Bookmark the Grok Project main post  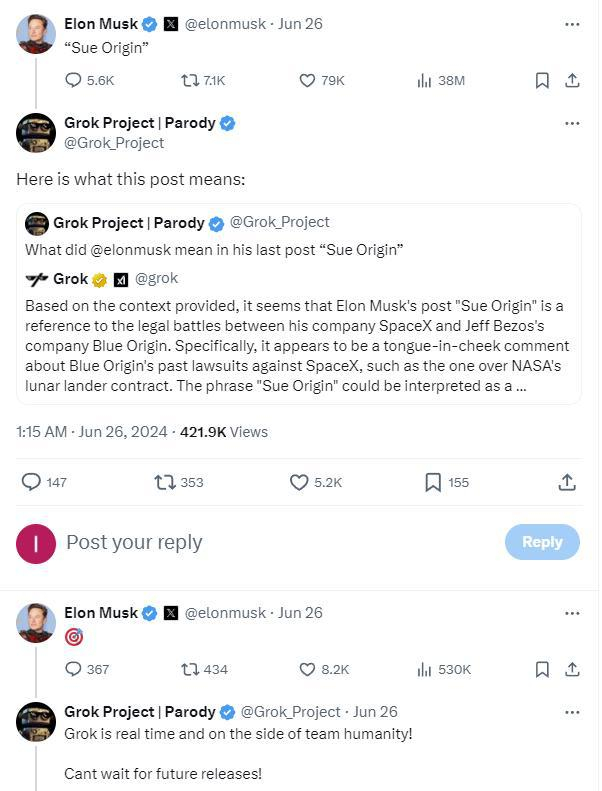(433, 482)
